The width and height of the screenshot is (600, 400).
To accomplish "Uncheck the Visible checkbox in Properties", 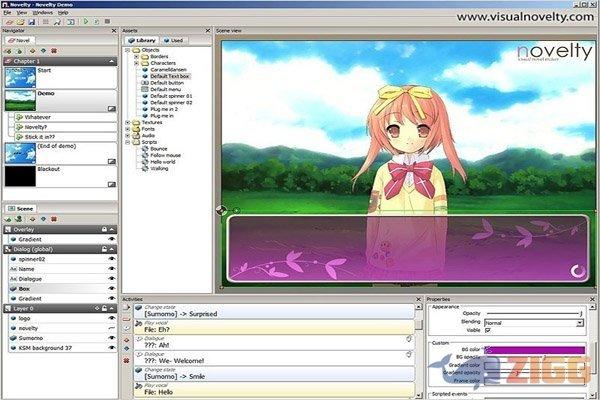I will pos(489,331).
